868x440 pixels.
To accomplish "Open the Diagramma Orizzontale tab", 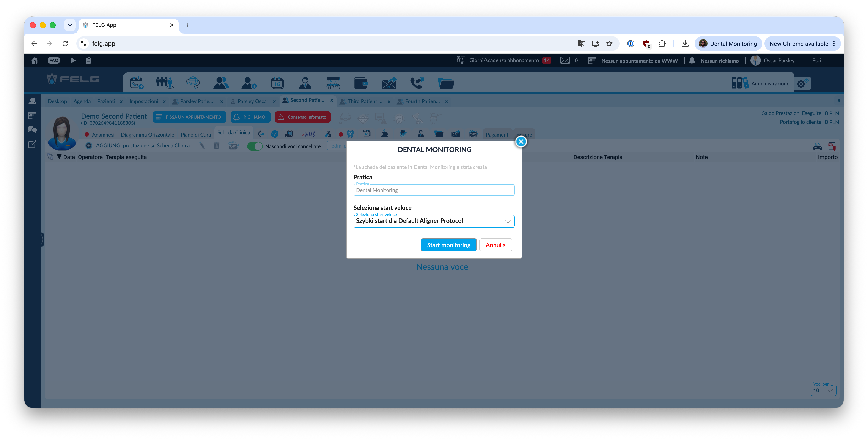I will (147, 134).
